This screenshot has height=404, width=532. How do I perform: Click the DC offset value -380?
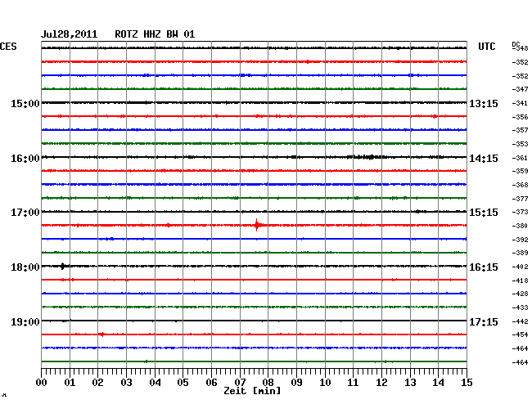(520, 226)
